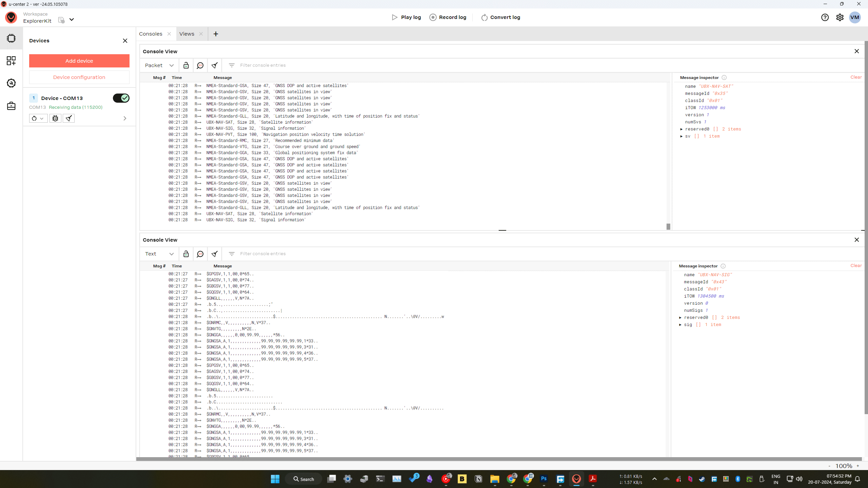Click the horizontal scrollbar at bottom

[499, 459]
